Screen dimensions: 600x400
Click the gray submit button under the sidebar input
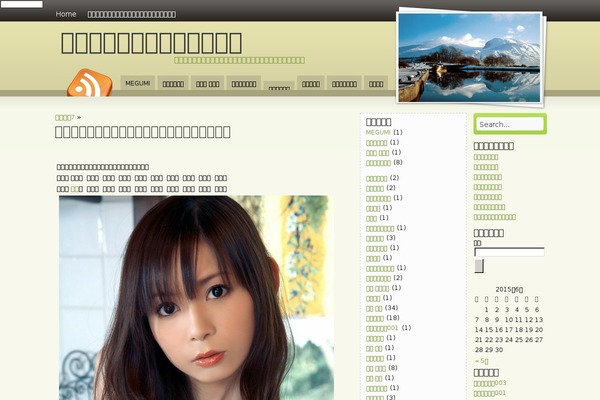tap(479, 266)
